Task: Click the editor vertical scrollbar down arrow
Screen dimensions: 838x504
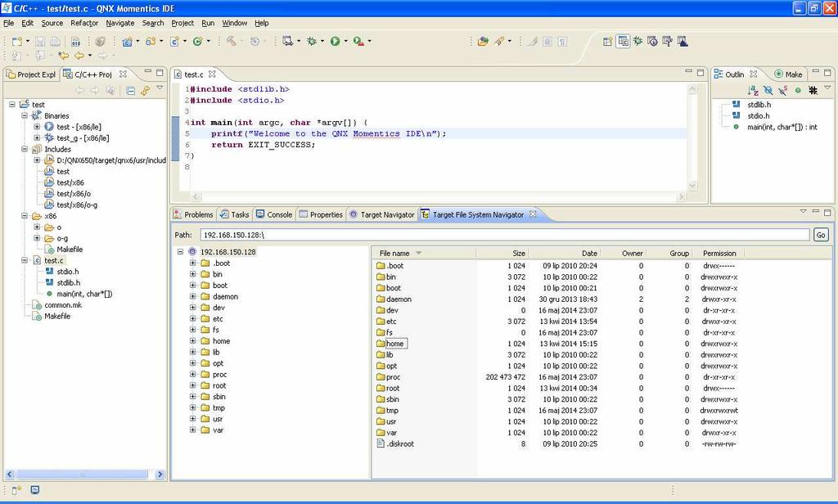Action: [692, 186]
